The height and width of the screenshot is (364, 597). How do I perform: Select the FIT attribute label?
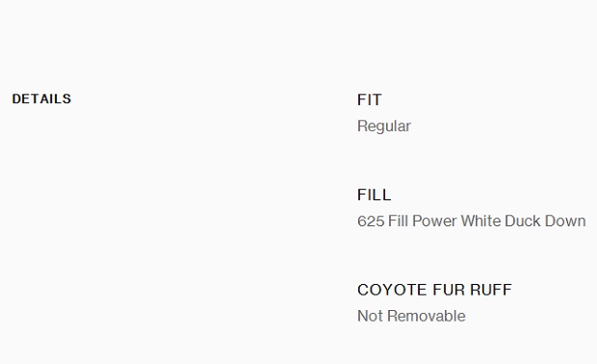point(370,100)
